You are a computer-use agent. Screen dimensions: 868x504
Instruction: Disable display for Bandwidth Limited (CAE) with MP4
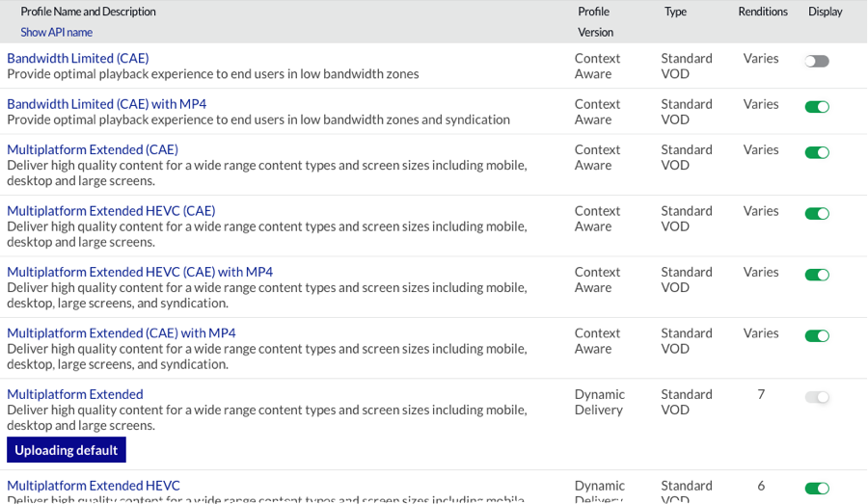click(817, 106)
